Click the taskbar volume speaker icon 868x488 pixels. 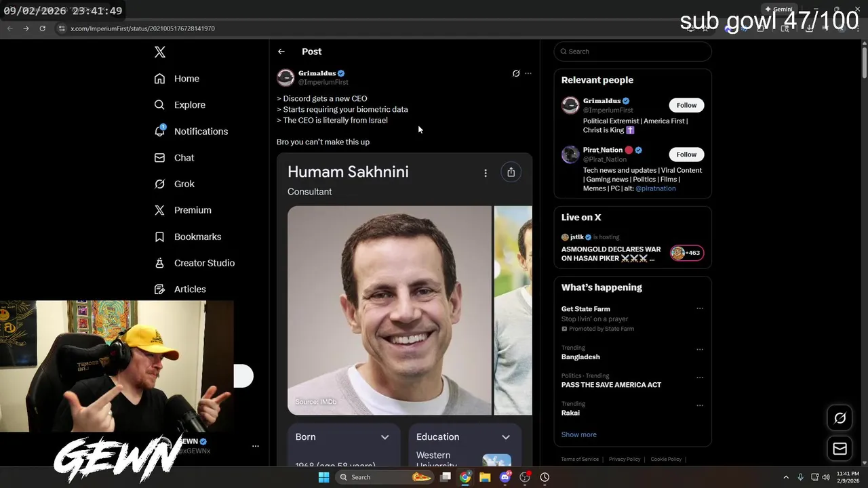point(826,477)
